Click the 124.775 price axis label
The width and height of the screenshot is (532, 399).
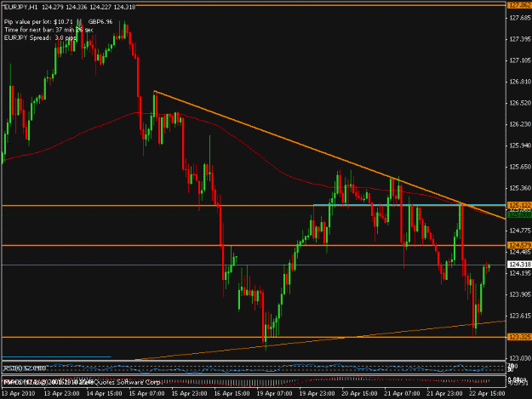click(x=520, y=231)
